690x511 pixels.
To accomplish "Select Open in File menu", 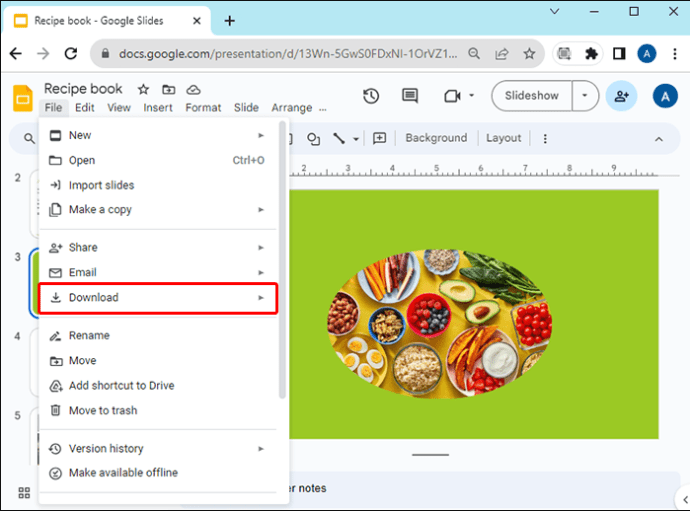I will point(157,160).
